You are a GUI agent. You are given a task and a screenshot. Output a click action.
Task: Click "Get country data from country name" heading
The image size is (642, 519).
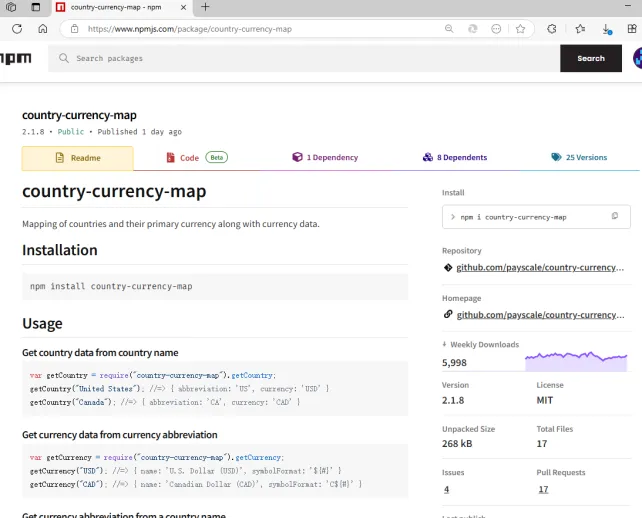coord(100,353)
